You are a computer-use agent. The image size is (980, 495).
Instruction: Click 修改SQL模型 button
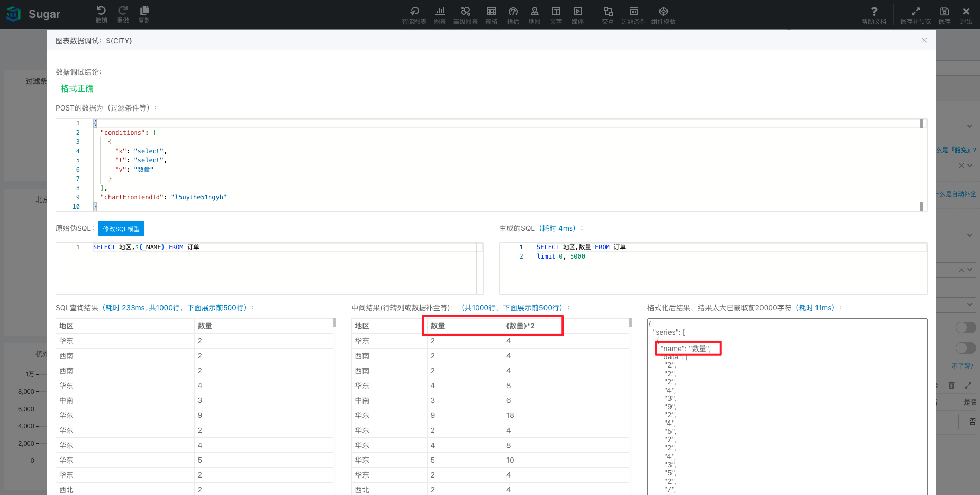(121, 229)
